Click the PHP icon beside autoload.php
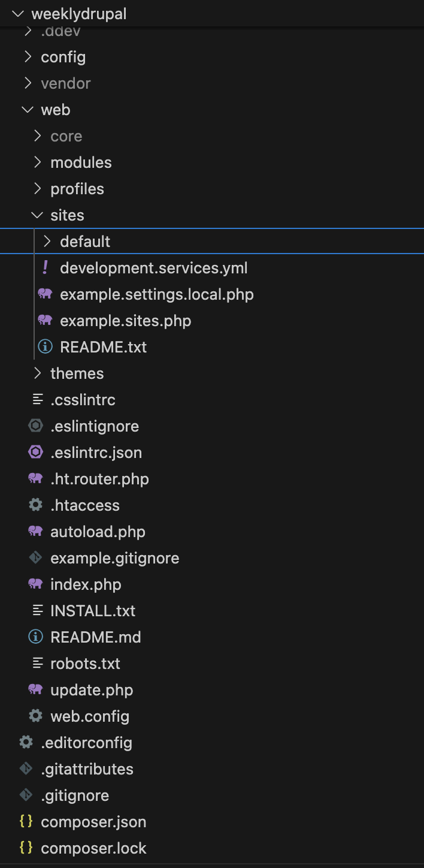 pos(35,532)
